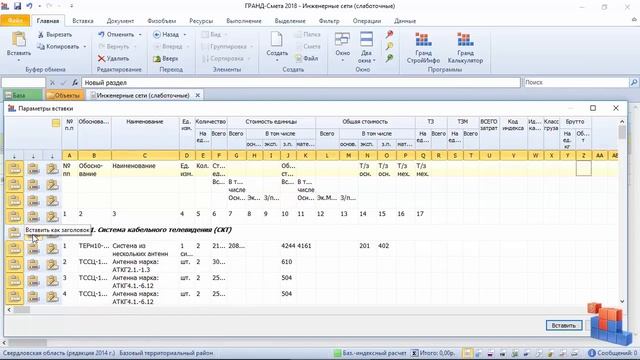Click the Окно windows icon
Screen dimensions: 640x360
[342, 39]
